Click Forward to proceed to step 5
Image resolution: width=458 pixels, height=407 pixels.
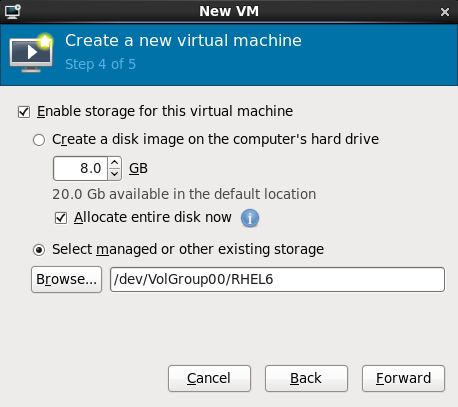(x=403, y=378)
